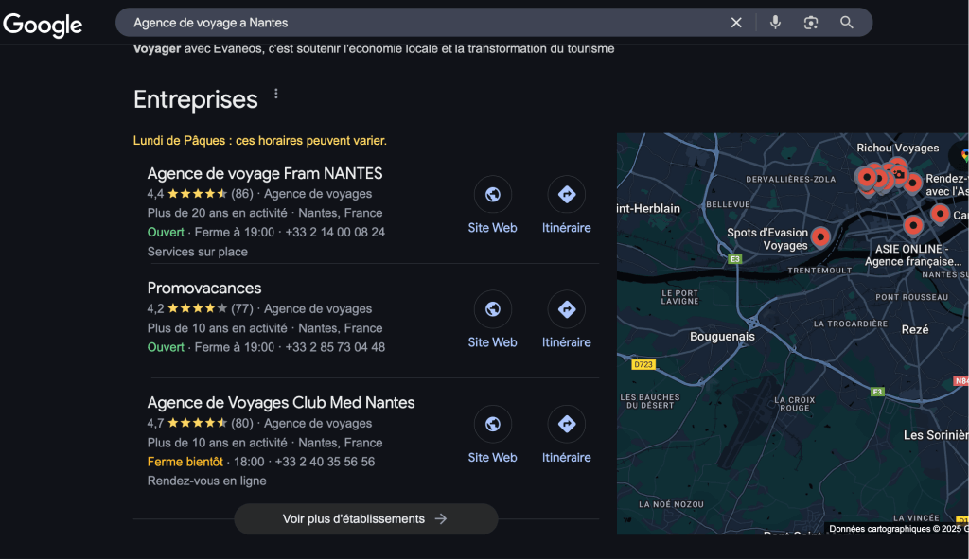969x560 pixels.
Task: Open the 'Promovacances' listing title
Action: 204,288
